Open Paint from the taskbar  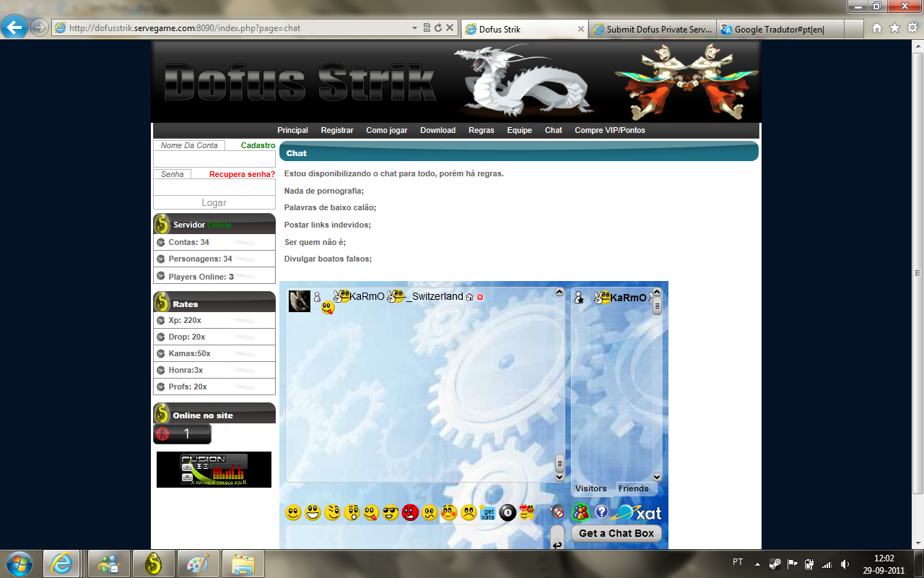pyautogui.click(x=197, y=564)
